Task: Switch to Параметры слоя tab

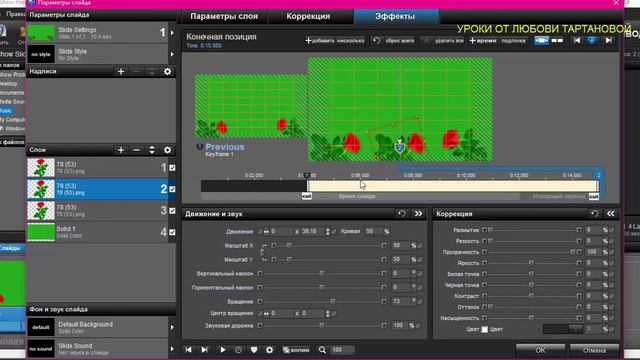Action: click(x=224, y=16)
